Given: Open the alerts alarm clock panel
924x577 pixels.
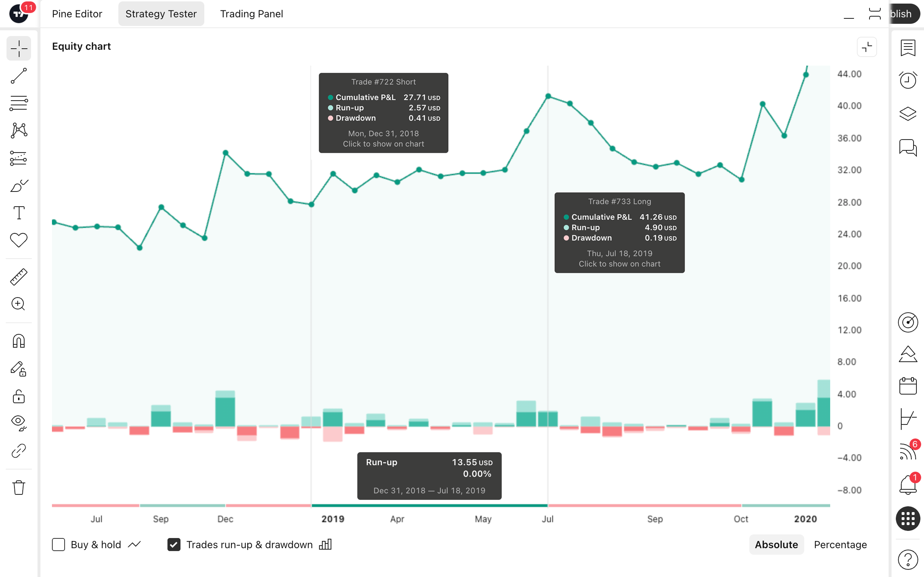Looking at the screenshot, I should (908, 80).
